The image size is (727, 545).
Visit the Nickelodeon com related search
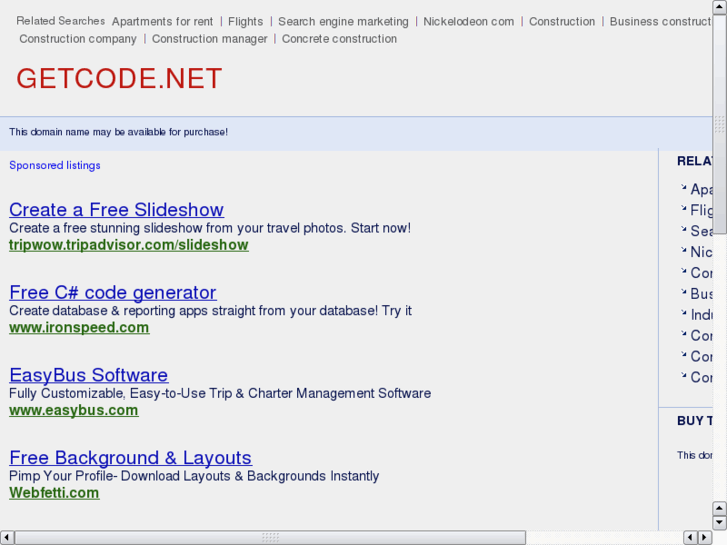468,22
